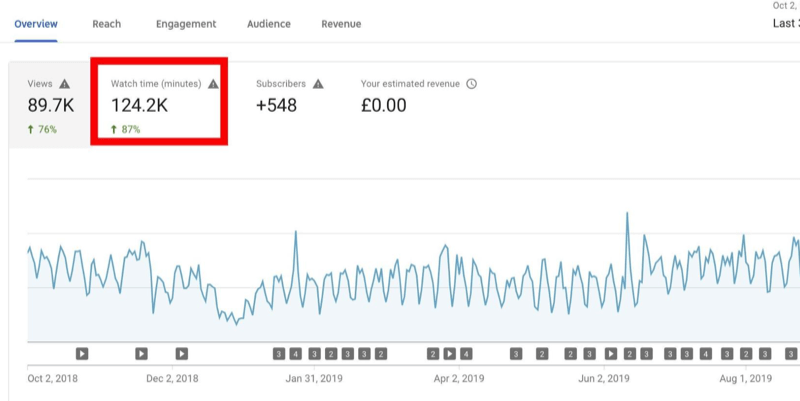The image size is (800, 401).
Task: Switch to the Overview tab
Action: (36, 23)
